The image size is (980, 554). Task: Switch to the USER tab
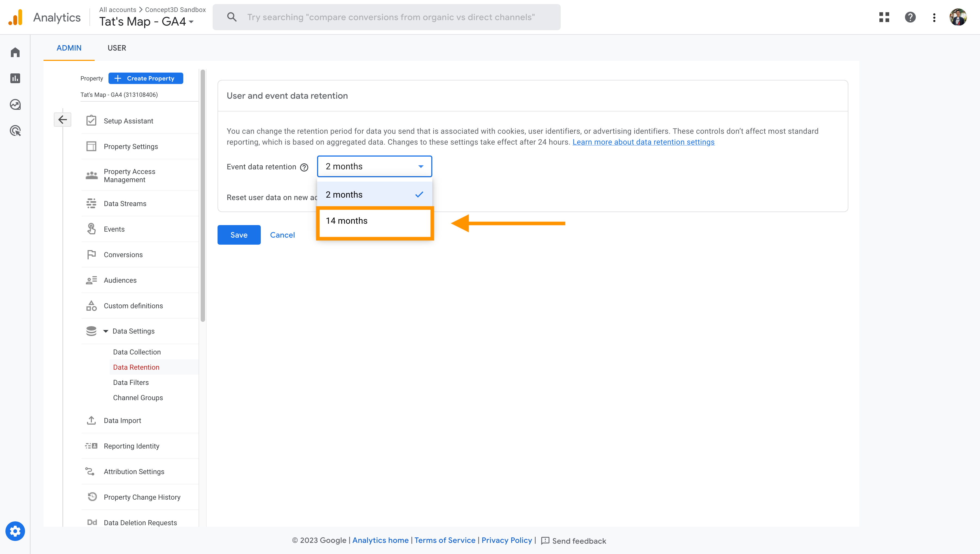click(116, 48)
